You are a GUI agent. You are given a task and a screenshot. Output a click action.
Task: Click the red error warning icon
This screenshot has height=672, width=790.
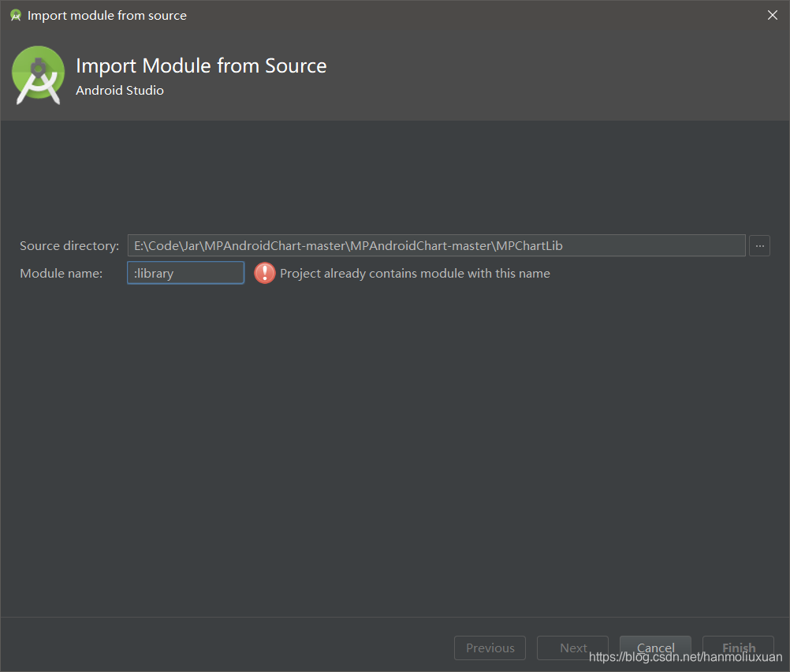tap(264, 273)
